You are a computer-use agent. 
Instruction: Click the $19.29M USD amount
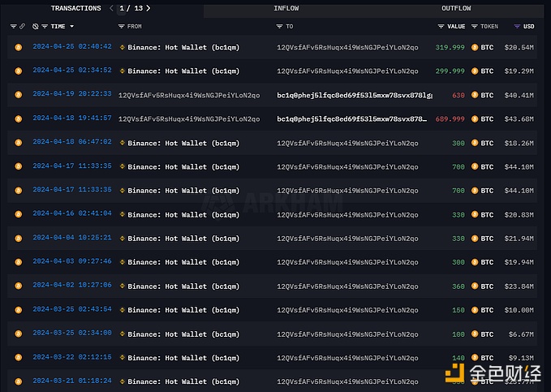tap(519, 71)
